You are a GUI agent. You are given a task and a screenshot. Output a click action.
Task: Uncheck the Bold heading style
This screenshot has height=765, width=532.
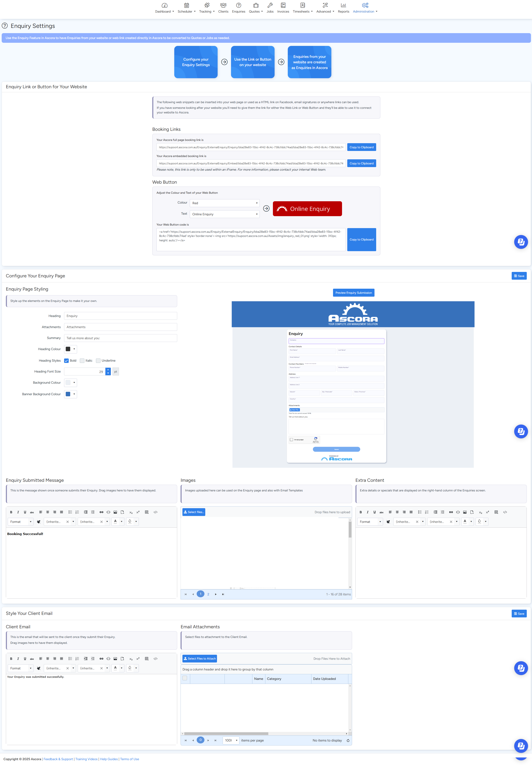coord(67,361)
